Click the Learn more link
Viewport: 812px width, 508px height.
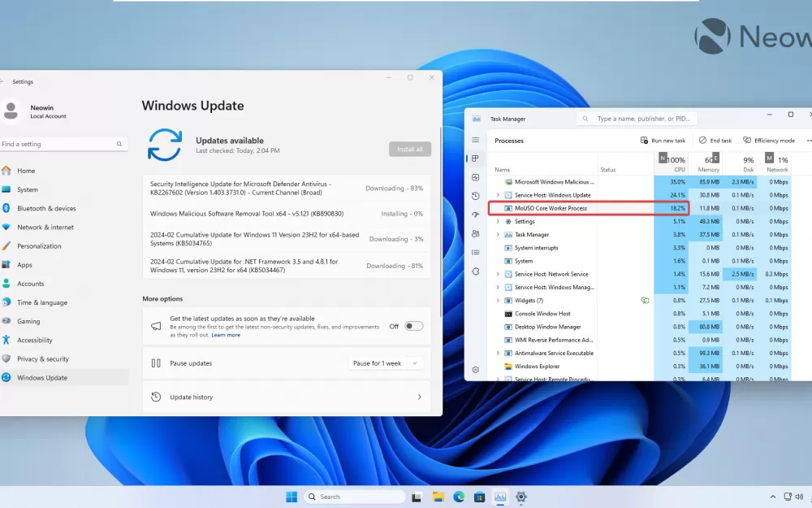click(x=226, y=335)
